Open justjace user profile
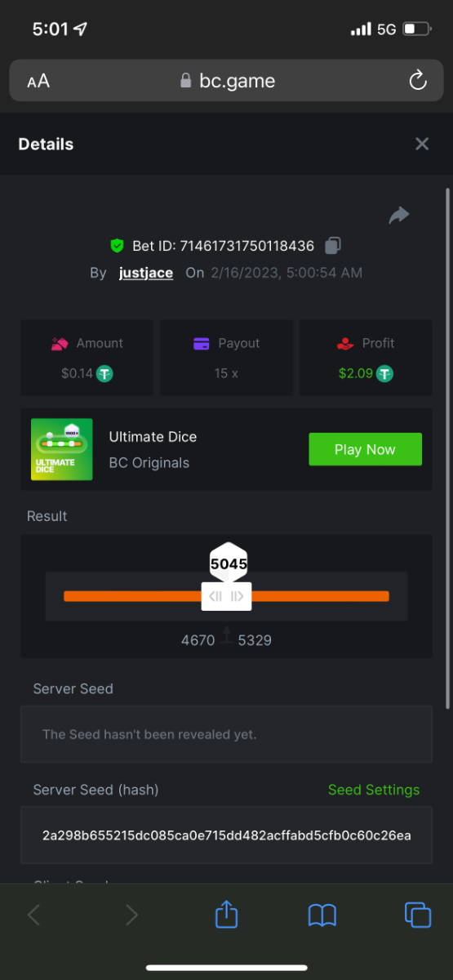Viewport: 453px width, 980px height. point(146,273)
